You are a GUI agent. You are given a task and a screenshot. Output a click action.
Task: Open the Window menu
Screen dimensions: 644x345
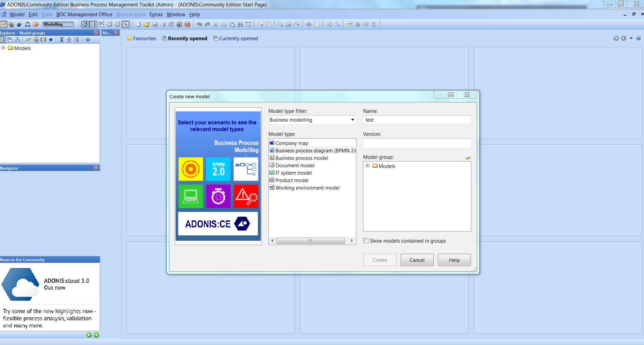coord(176,15)
